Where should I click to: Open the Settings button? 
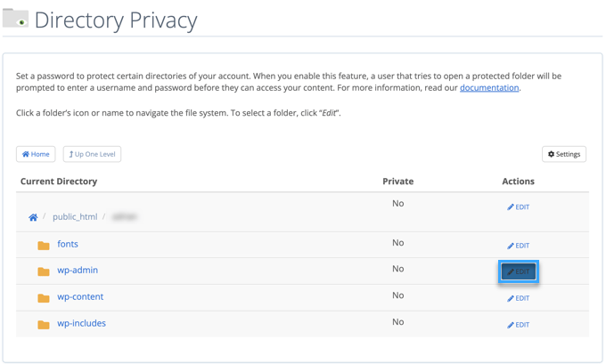click(x=564, y=154)
